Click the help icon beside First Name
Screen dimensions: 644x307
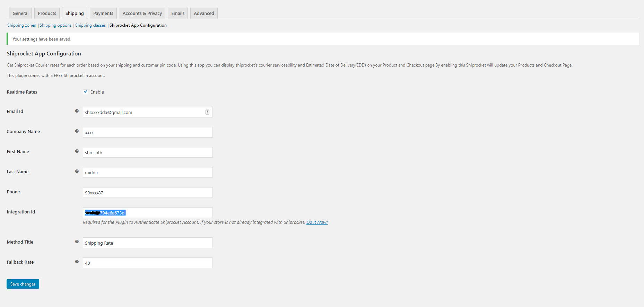pos(77,151)
